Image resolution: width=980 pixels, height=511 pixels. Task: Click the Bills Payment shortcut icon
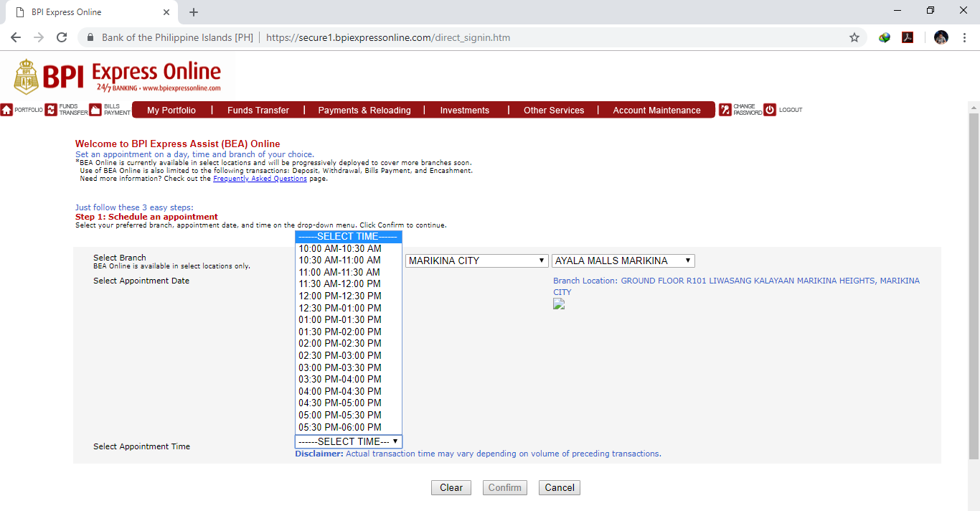pyautogui.click(x=95, y=110)
